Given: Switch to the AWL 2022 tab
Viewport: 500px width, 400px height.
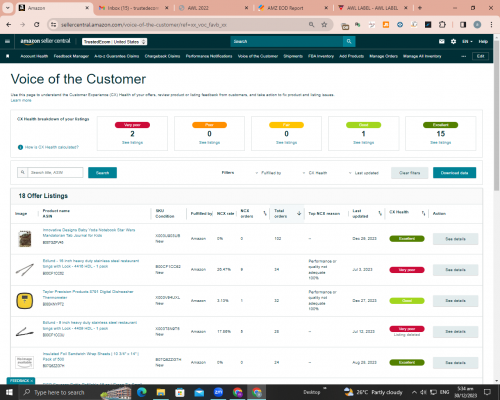Looking at the screenshot, I should (x=213, y=8).
